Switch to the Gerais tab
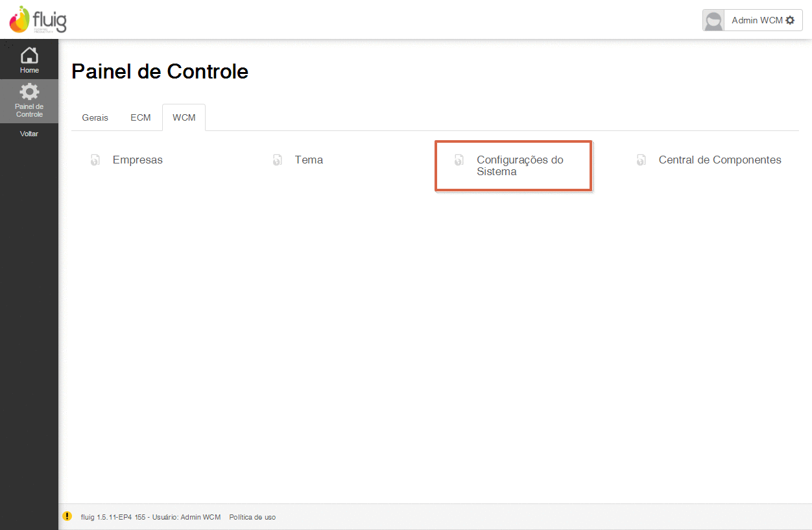The height and width of the screenshot is (530, 812). tap(95, 117)
